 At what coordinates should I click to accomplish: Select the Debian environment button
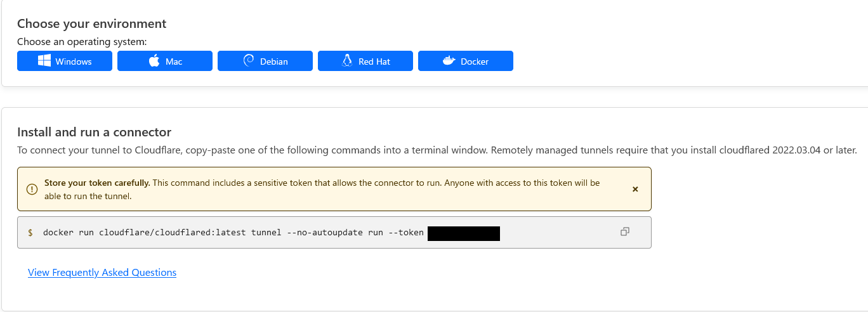[x=265, y=62]
